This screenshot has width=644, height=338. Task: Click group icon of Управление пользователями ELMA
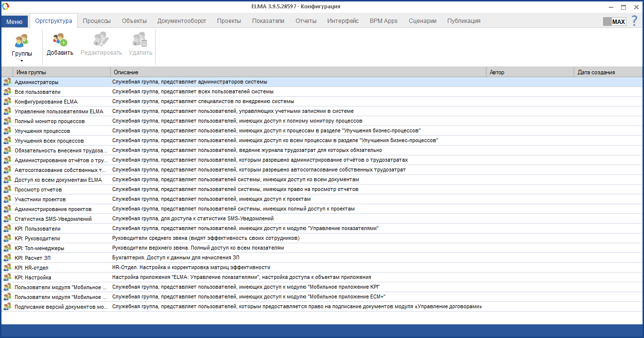point(7,111)
